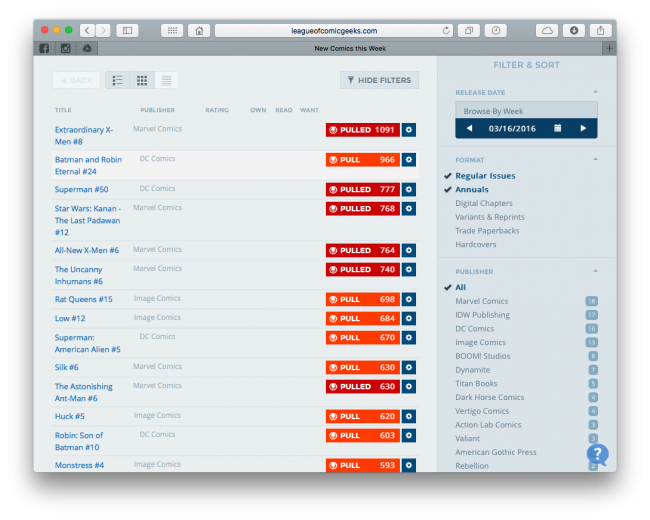Filter by DC Comics publisher
The height and width of the screenshot is (520, 650).
click(x=475, y=328)
